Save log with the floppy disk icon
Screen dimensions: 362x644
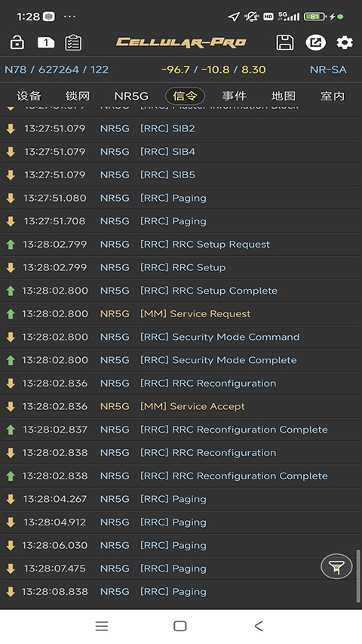[x=285, y=42]
